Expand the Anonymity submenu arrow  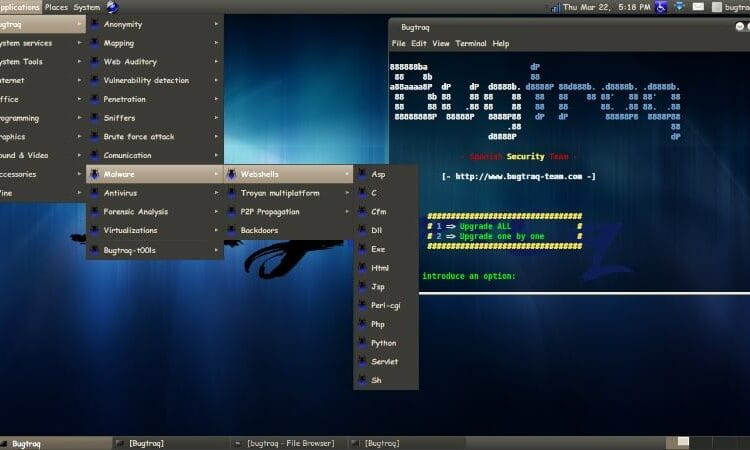pos(216,24)
